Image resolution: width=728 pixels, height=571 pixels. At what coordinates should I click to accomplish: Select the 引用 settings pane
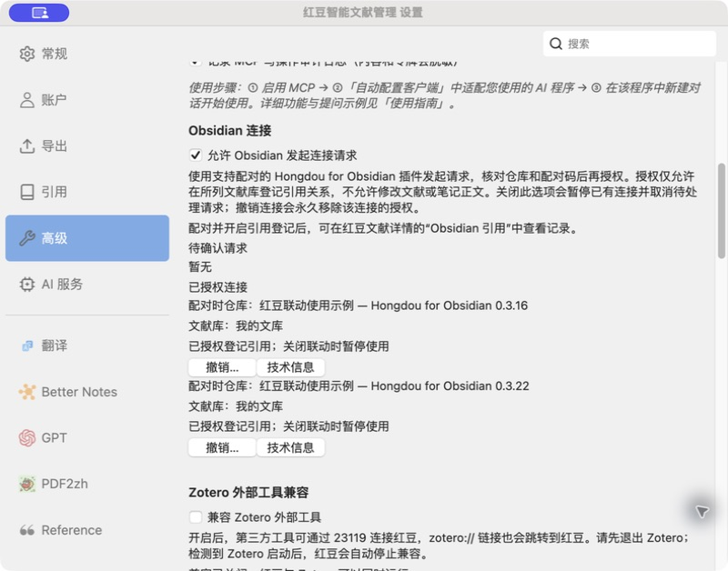pyautogui.click(x=87, y=192)
